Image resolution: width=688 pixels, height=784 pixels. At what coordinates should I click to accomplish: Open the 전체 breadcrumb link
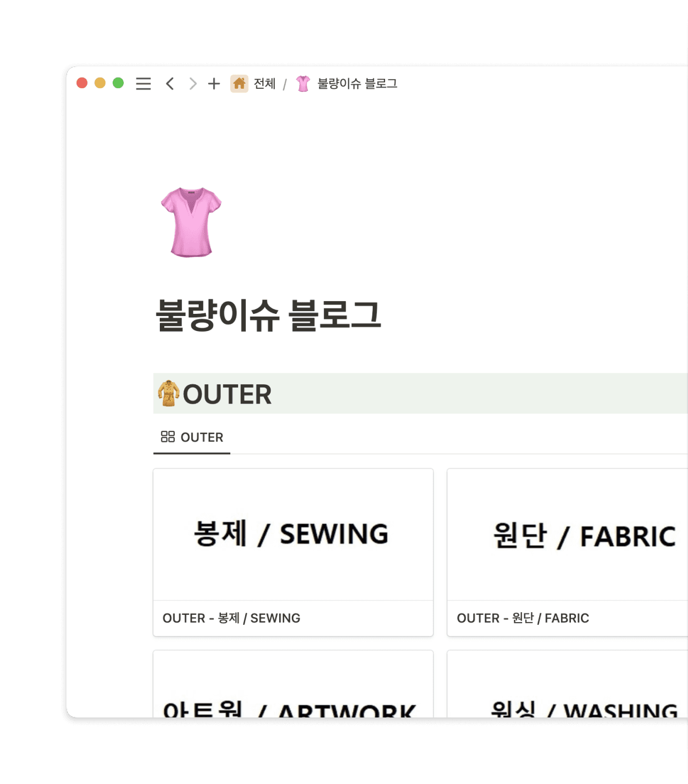265,84
